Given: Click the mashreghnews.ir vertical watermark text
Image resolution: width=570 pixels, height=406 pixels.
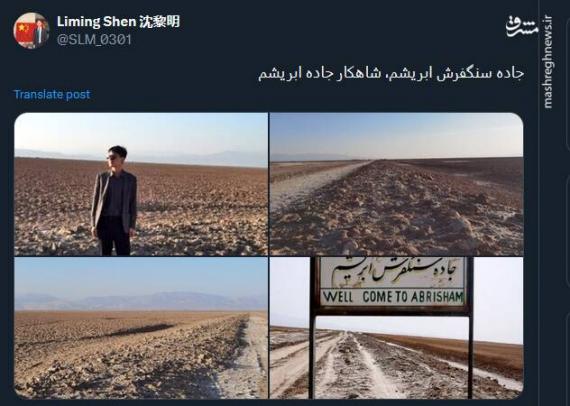Looking at the screenshot, I should tap(548, 62).
